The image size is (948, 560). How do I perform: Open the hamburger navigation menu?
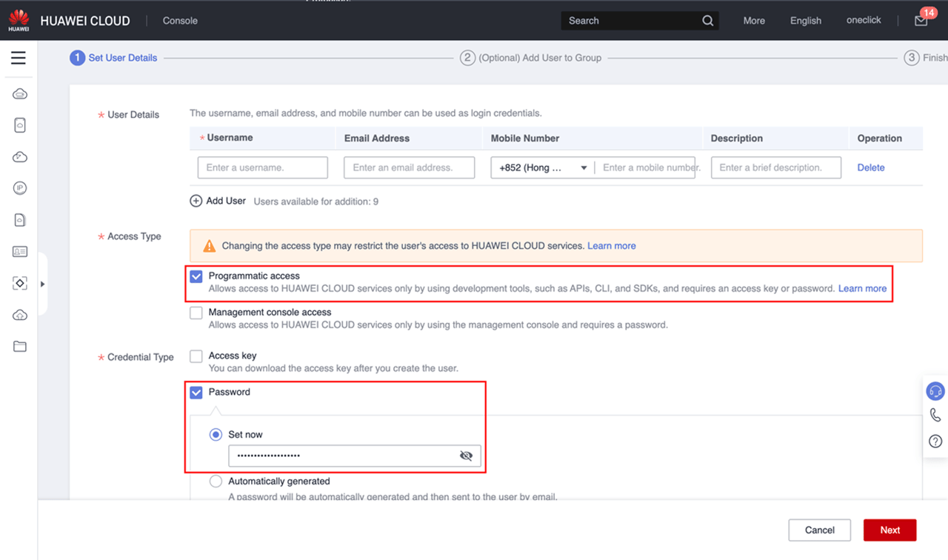19,58
